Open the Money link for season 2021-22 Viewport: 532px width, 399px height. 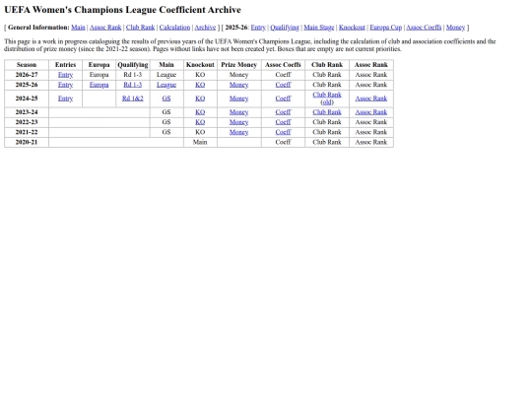[238, 132]
